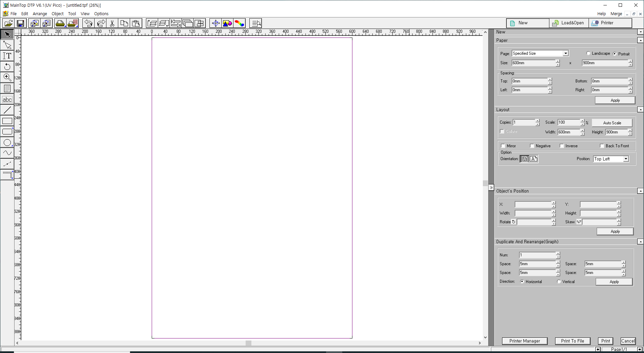Select the Text tool

pyautogui.click(x=7, y=56)
